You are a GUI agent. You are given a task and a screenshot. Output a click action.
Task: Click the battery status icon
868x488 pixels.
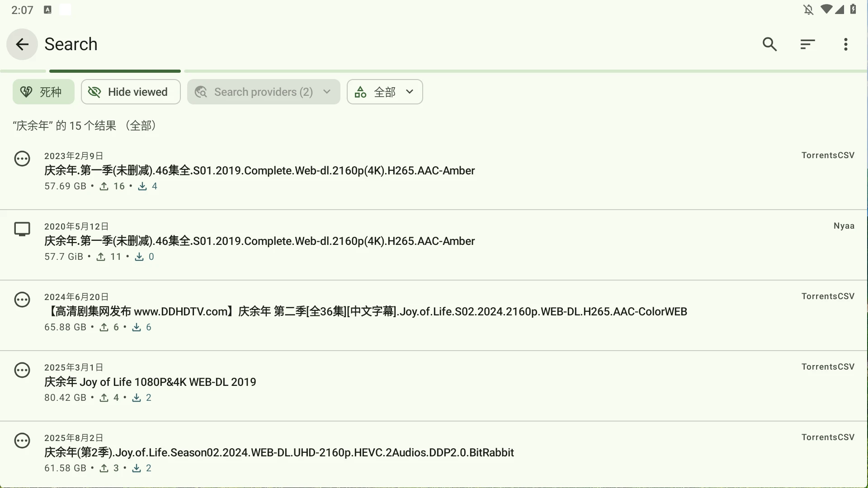(853, 9)
